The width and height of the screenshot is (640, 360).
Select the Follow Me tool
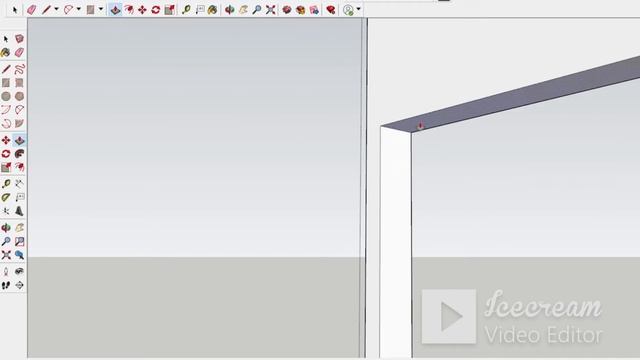[x=19, y=154]
